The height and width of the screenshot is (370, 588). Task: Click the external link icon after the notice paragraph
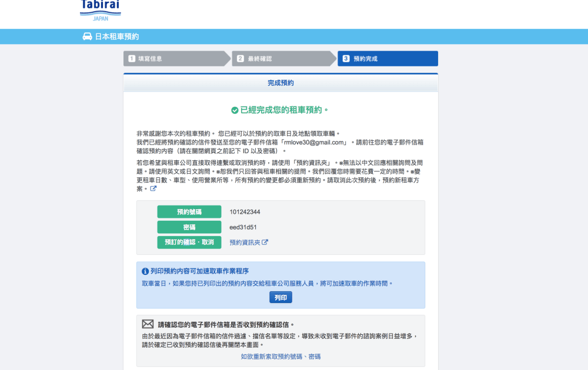[153, 189]
